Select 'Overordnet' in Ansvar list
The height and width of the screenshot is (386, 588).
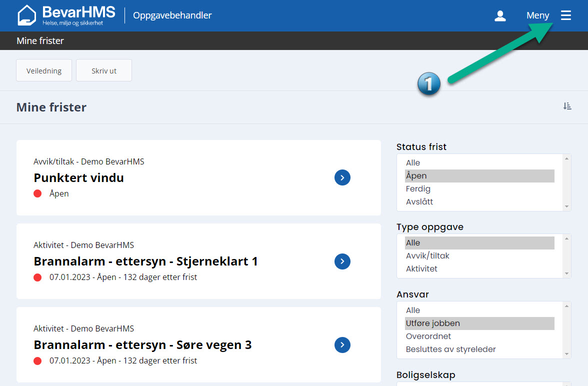(x=428, y=336)
